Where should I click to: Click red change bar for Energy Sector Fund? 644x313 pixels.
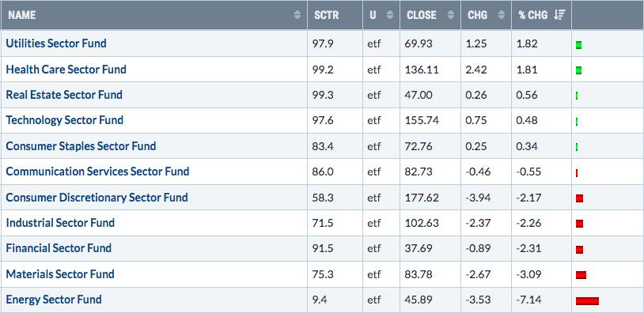[587, 301]
